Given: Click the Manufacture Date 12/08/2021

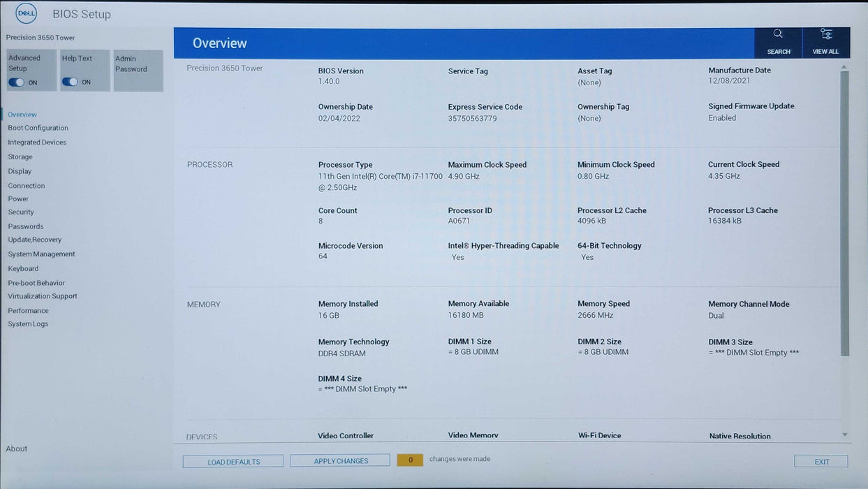Looking at the screenshot, I should (x=729, y=81).
